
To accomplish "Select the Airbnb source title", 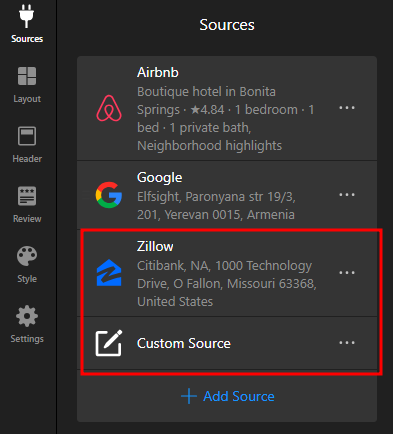I will coord(158,72).
